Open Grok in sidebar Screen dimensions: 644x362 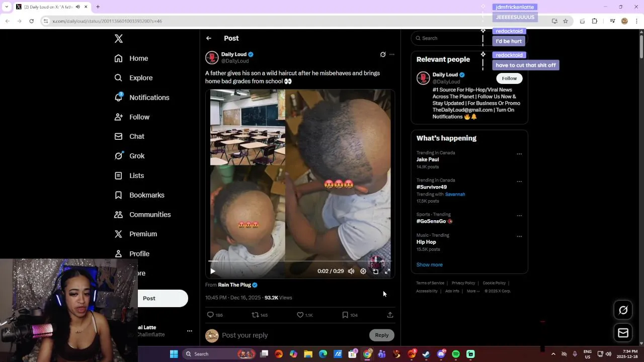point(129,156)
